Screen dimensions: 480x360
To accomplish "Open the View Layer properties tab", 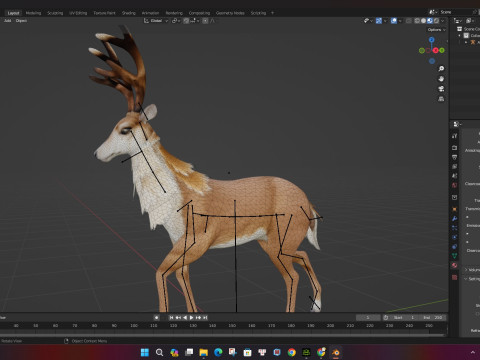I will tap(455, 166).
